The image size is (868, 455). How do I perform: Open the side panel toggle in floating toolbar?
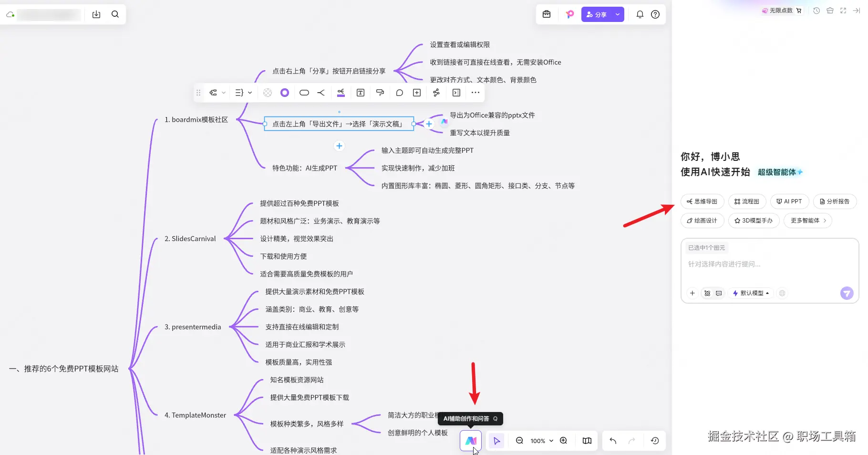[x=456, y=93]
